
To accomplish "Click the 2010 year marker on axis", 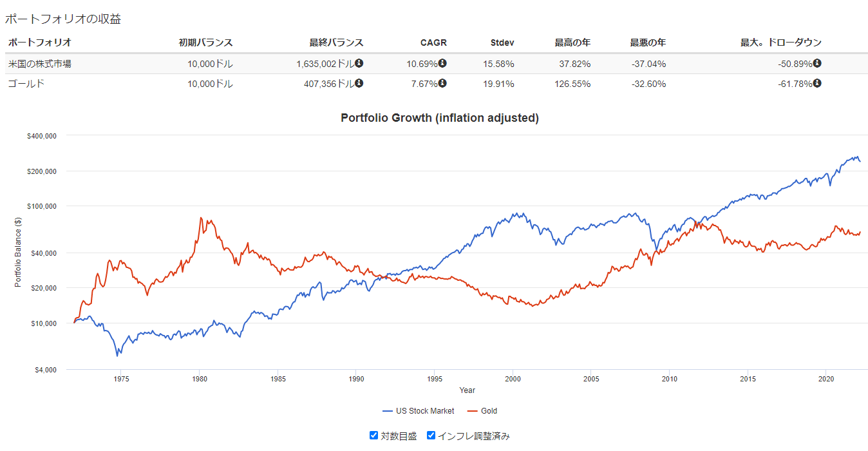I will [669, 379].
